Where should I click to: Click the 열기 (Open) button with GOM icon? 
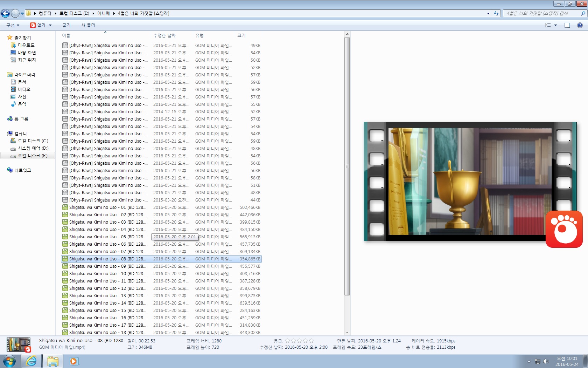(x=38, y=25)
